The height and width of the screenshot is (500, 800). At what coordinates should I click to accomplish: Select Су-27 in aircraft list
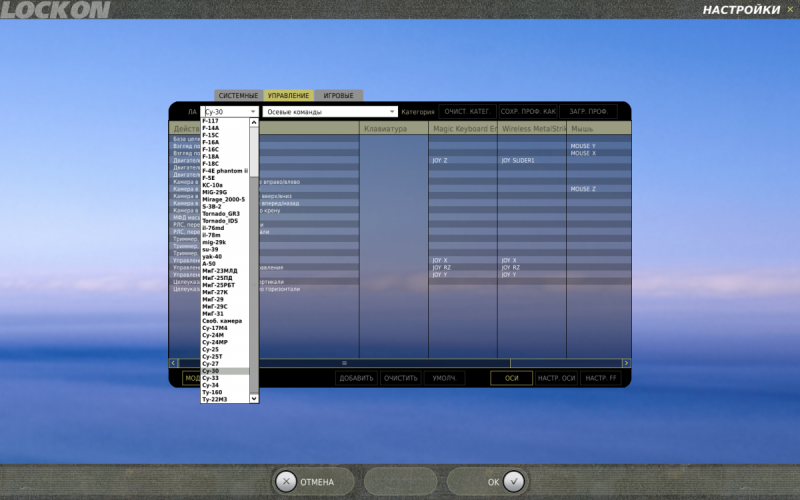225,364
